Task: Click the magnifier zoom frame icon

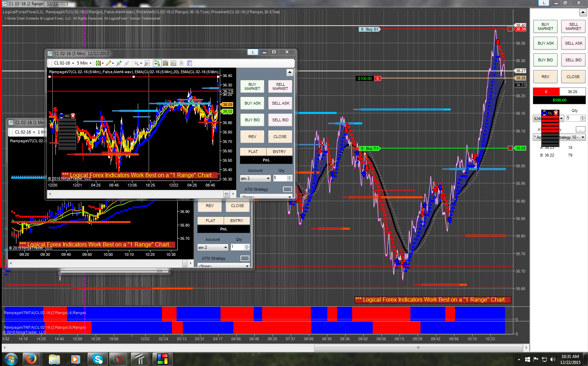Action: 147,63
